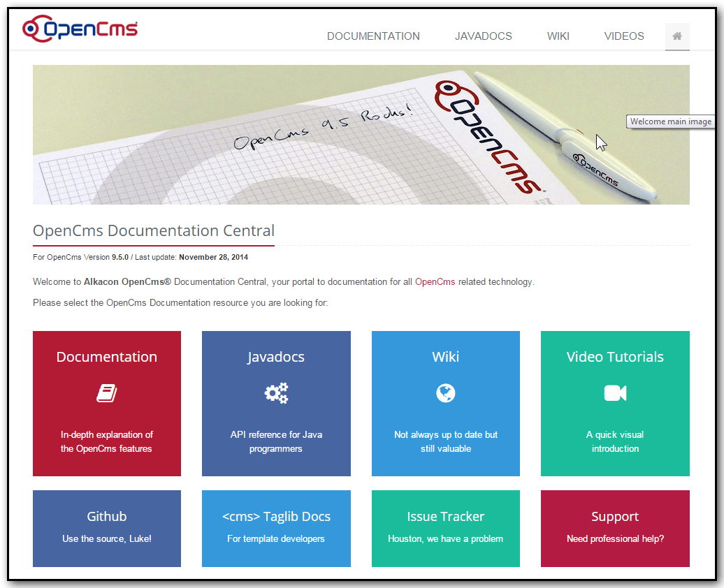This screenshot has height=588, width=724.
Task: Open the Javadocs tile heading
Action: tap(275, 357)
